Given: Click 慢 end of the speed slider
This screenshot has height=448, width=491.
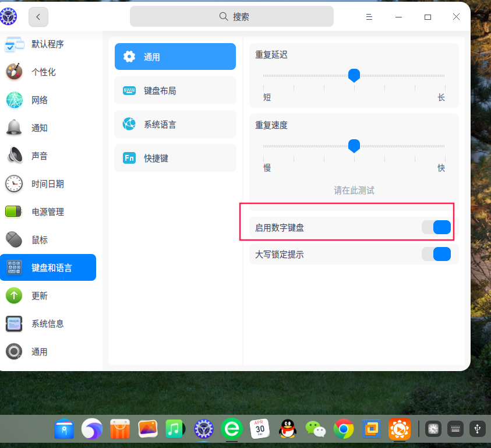Looking at the screenshot, I should pos(267,168).
